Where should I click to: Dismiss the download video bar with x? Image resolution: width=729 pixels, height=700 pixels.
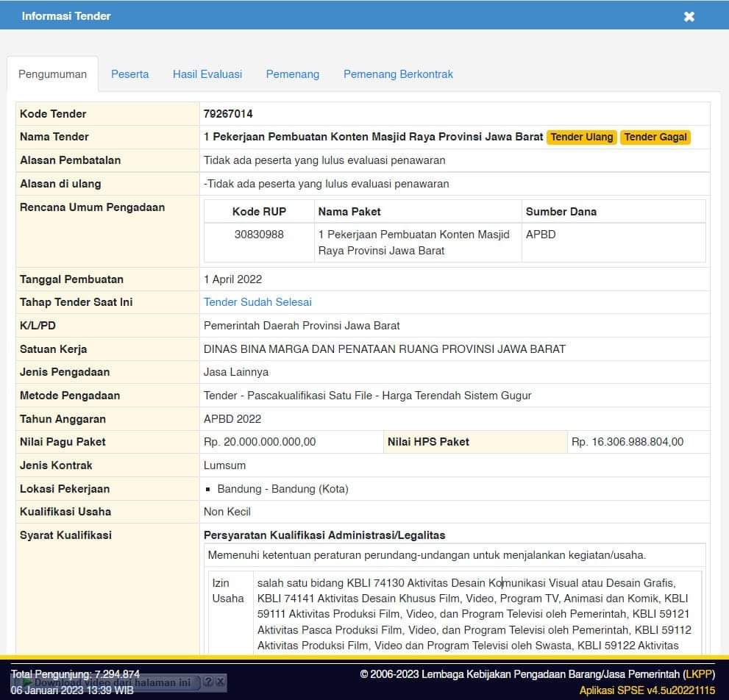[x=221, y=682]
